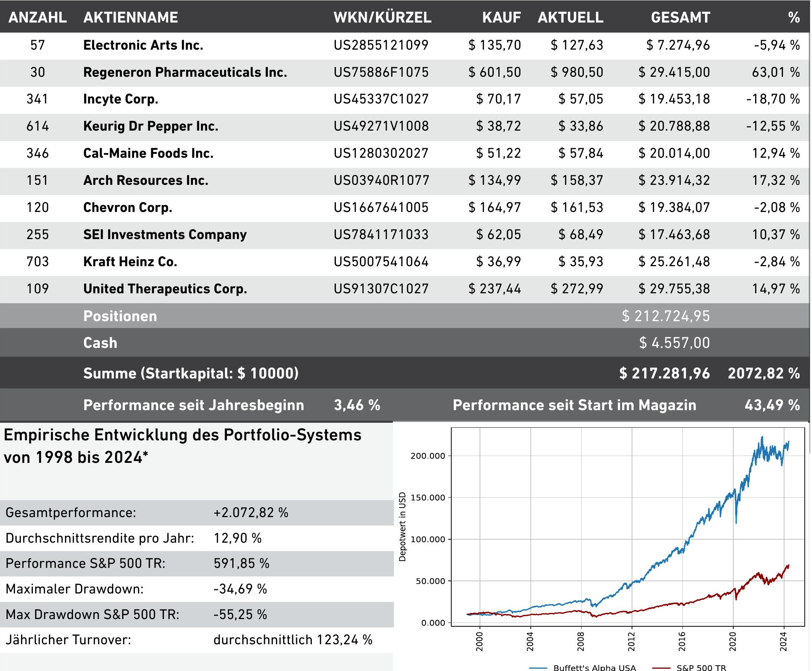Screen dimensions: 812x671
Task: Click the AKTUELL column header
Action: click(x=571, y=18)
